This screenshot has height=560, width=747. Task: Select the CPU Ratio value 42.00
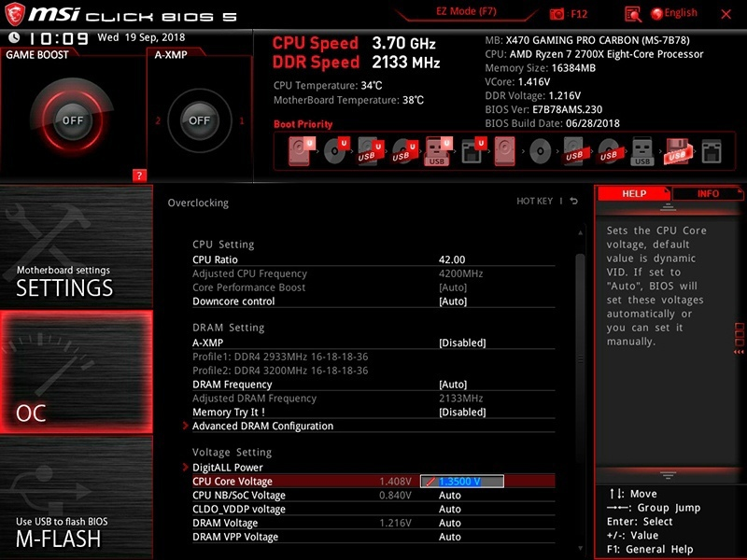tap(452, 259)
